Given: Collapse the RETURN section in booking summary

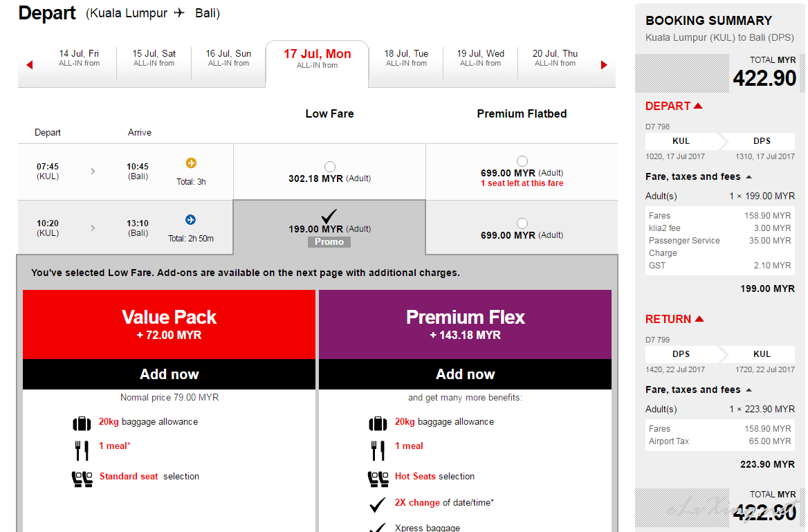Looking at the screenshot, I should (x=674, y=319).
